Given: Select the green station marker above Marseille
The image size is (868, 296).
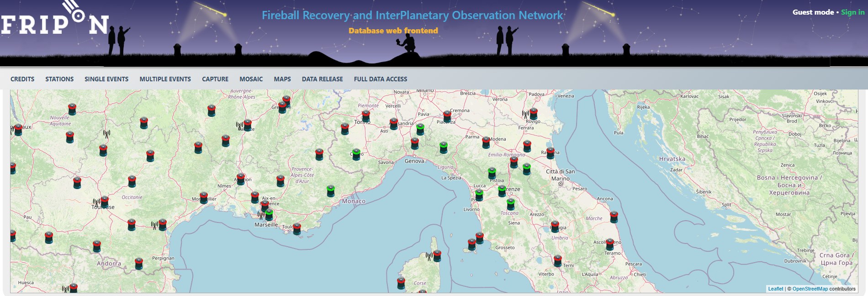Looking at the screenshot, I should (x=269, y=214).
